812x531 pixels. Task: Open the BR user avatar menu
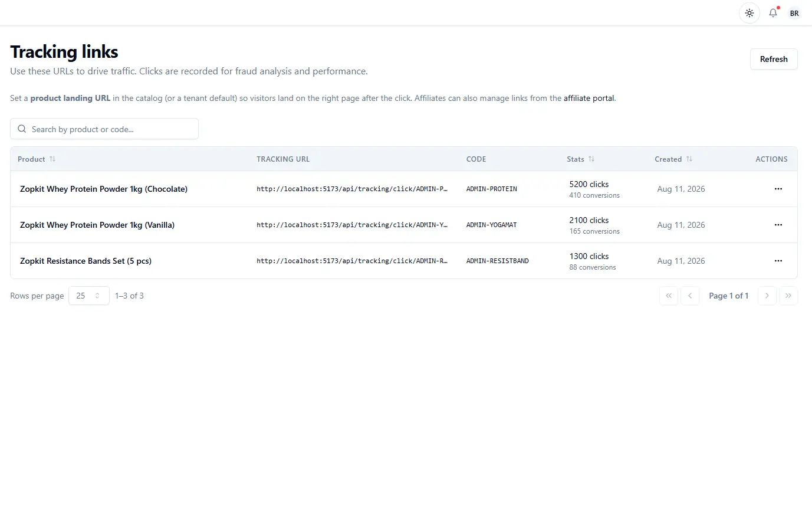pyautogui.click(x=794, y=13)
